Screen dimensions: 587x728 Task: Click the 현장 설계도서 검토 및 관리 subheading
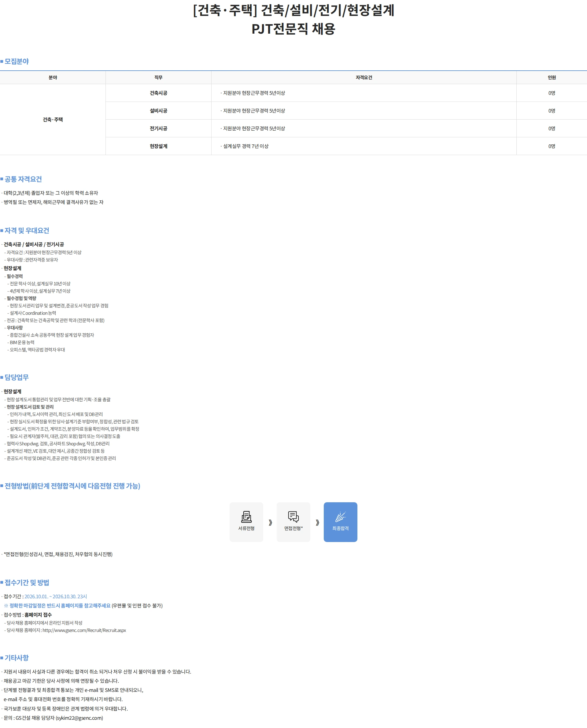point(30,407)
